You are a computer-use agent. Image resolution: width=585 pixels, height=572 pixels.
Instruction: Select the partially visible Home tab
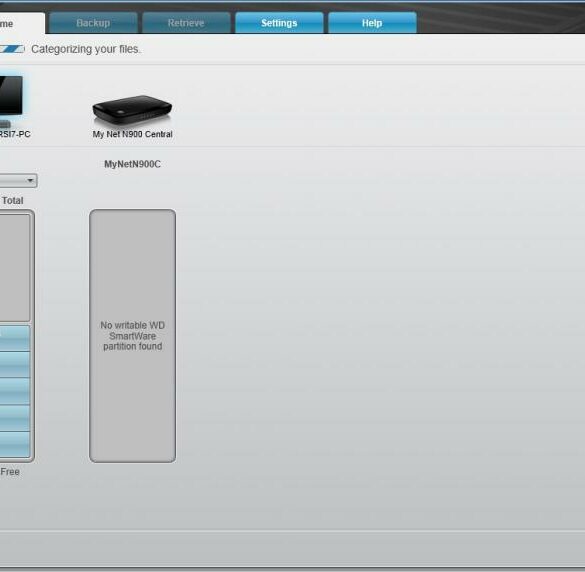click(22, 24)
